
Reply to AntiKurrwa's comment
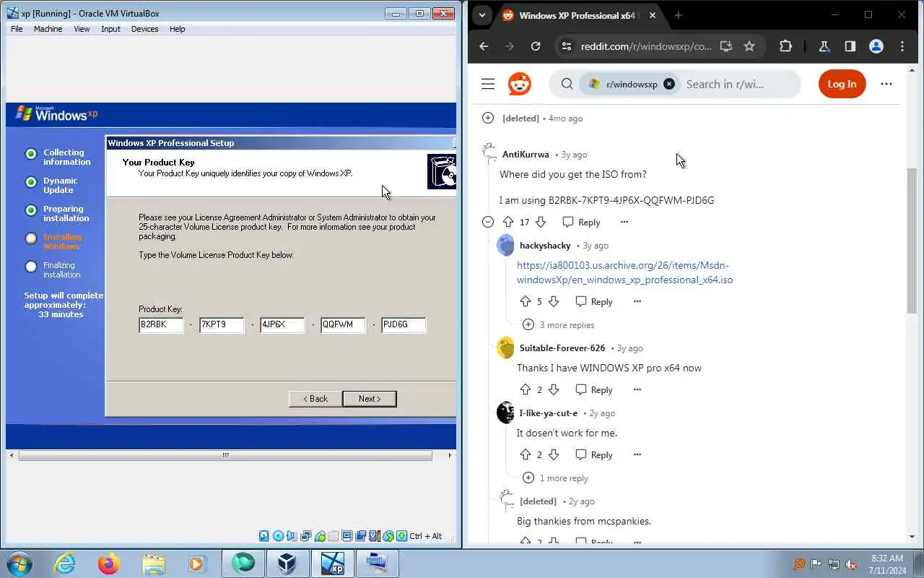(581, 222)
